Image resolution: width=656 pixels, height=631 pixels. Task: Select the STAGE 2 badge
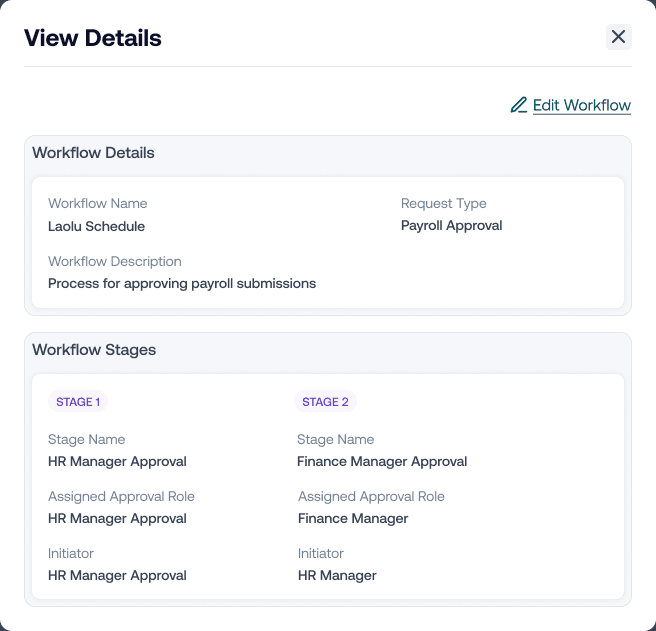(x=325, y=402)
